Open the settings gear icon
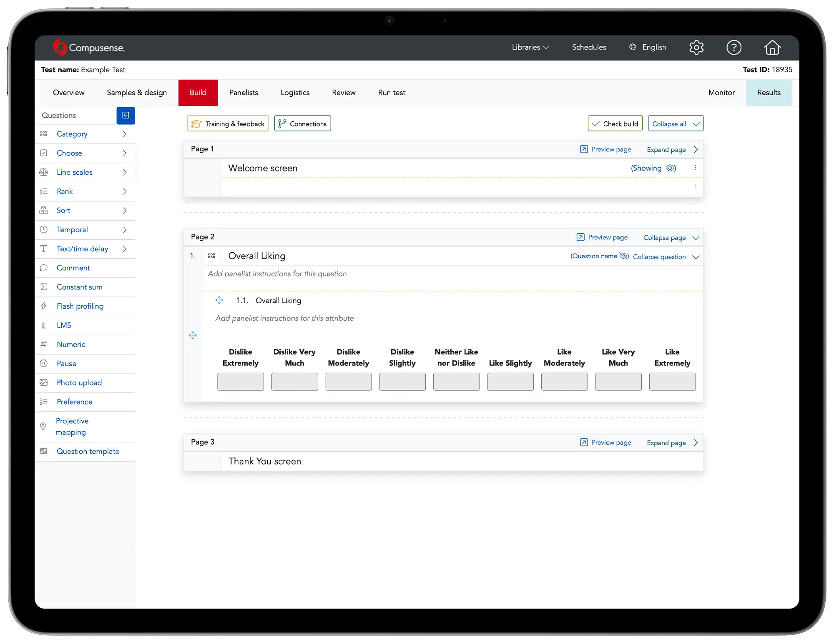 point(696,48)
